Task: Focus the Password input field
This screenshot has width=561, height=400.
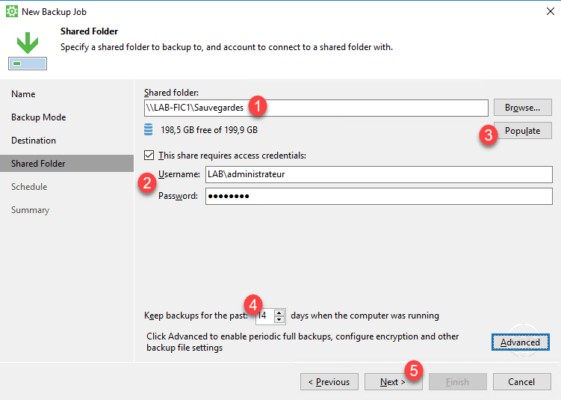Action: 379,196
